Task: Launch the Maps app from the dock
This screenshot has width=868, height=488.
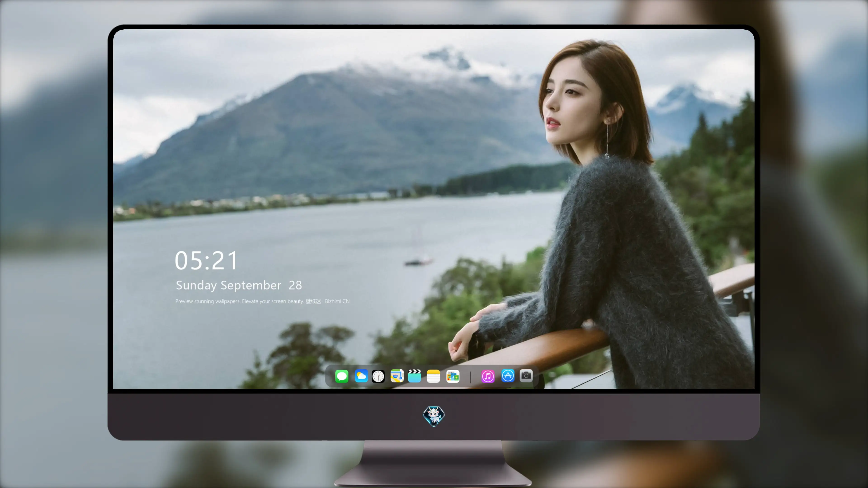Action: point(397,376)
